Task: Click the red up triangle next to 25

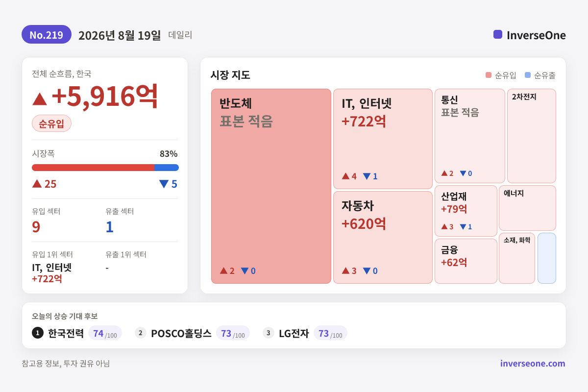Action: coord(37,183)
